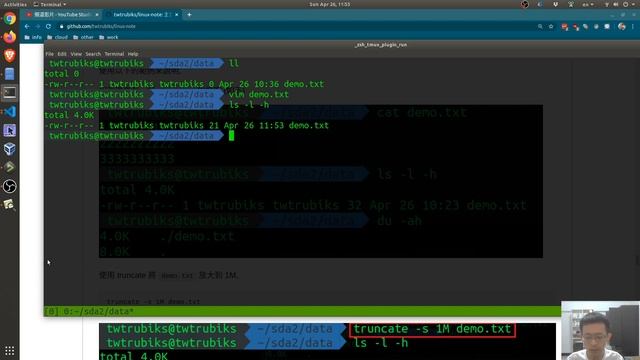Image resolution: width=640 pixels, height=360 pixels.
Task: Open the green arrow app in the dock
Action: 9,167
